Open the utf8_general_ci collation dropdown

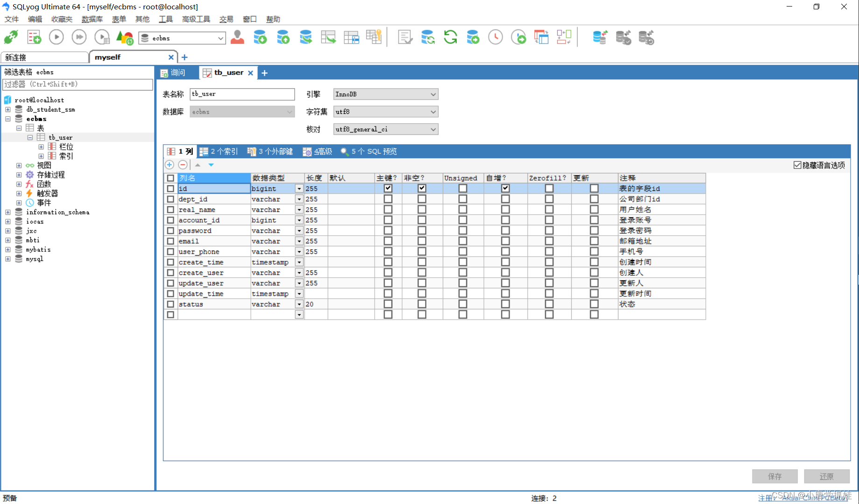[x=433, y=129]
